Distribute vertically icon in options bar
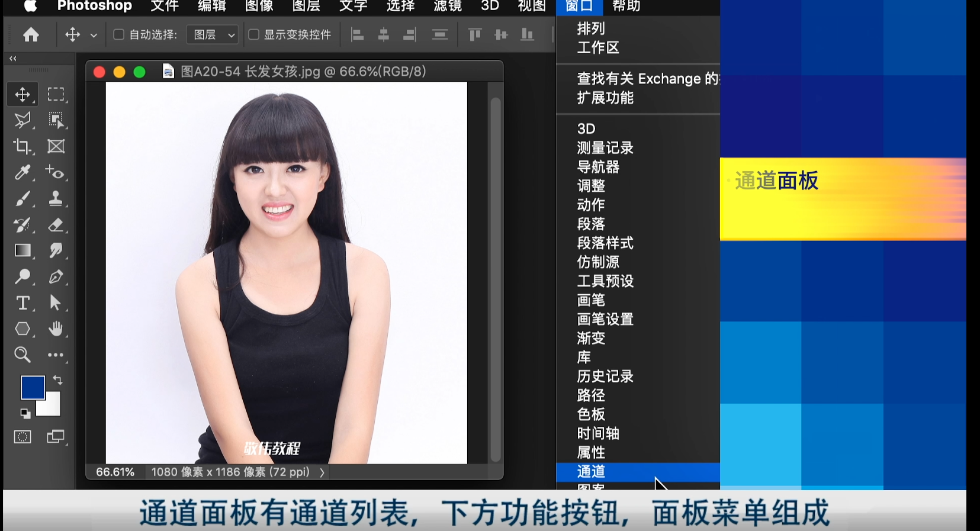 tap(439, 35)
